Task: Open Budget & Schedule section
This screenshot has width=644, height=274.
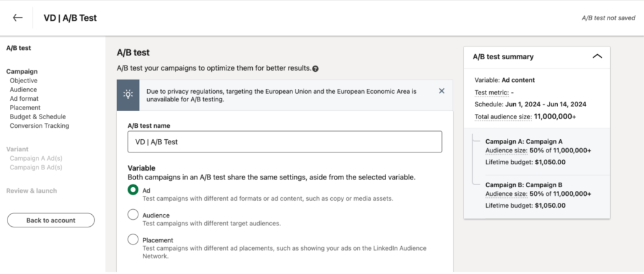Action: click(38, 117)
